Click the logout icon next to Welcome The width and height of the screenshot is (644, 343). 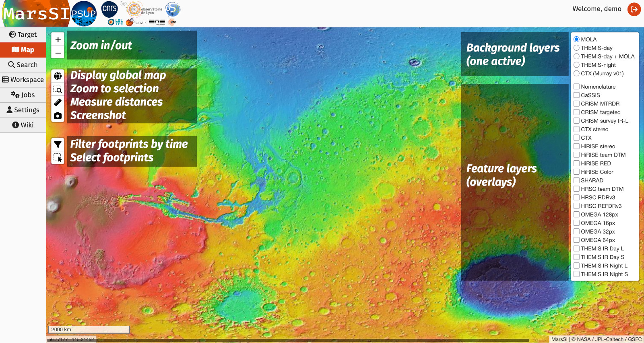634,9
